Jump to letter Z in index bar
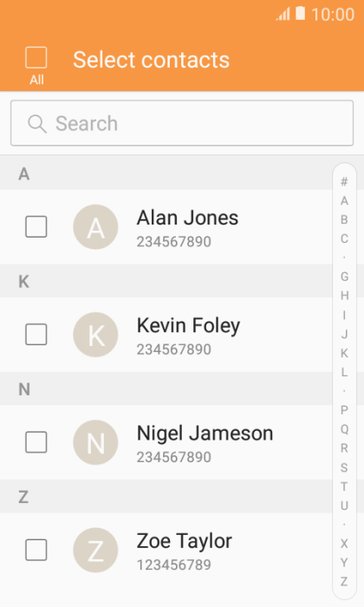The image size is (364, 607). click(x=344, y=581)
